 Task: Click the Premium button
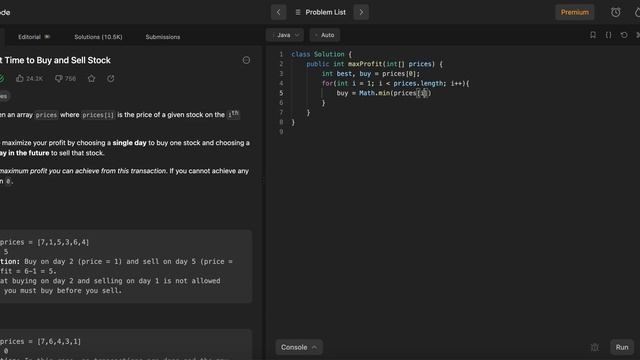pos(575,12)
